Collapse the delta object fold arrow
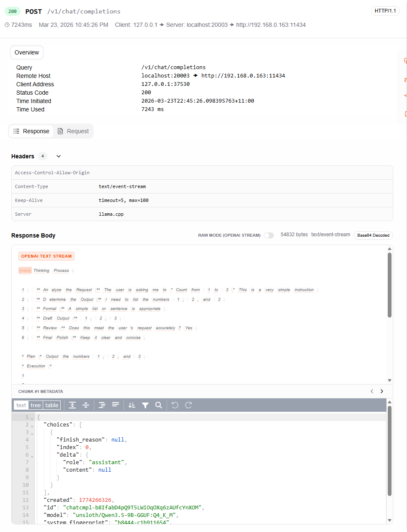407x532 pixels. (32, 456)
